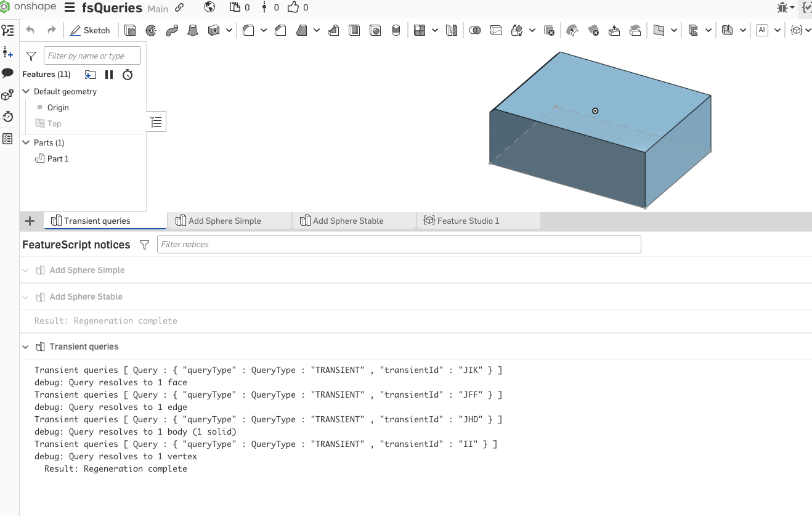Click the thumbs-up likes icon
812x516 pixels.
click(293, 7)
